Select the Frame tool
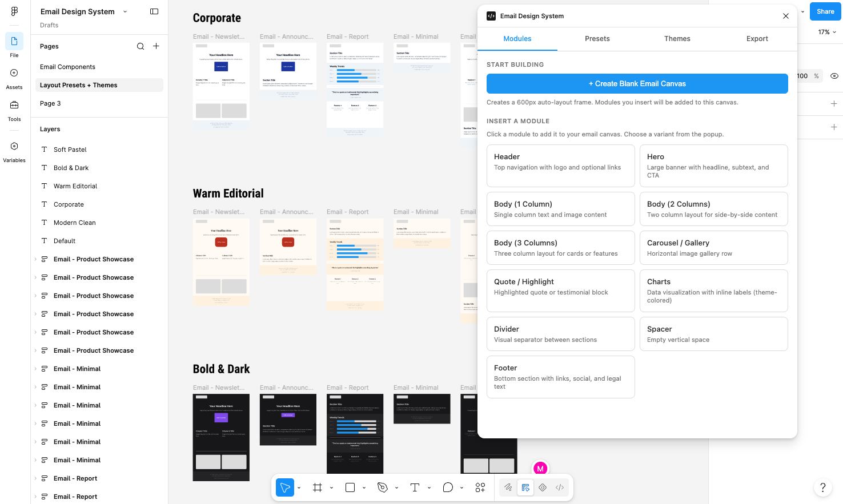 tap(318, 487)
